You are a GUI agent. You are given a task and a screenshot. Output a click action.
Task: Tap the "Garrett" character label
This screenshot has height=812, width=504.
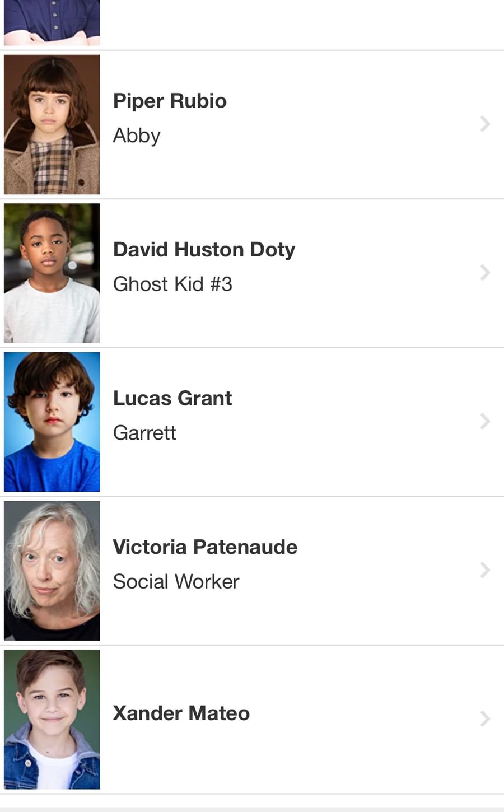pyautogui.click(x=144, y=433)
